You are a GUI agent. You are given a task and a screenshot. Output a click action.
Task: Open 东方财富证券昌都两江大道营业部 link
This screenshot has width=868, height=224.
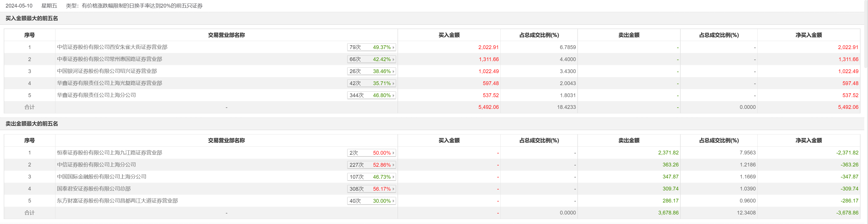coord(117,201)
